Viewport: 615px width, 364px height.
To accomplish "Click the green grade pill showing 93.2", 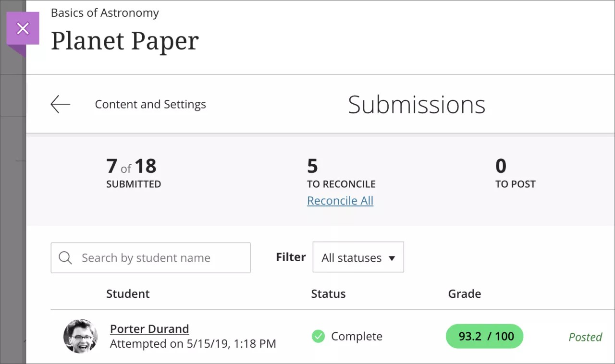I will click(x=484, y=336).
